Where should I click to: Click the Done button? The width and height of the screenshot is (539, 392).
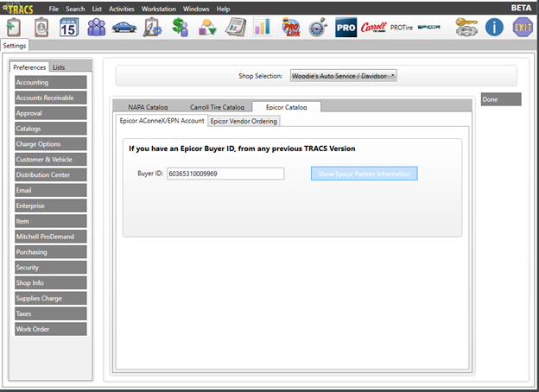coord(501,99)
